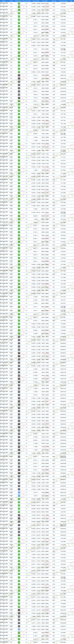Screen dimensions: 74x644
Task: Click the Opis column header
Action: click(x=71, y=1)
